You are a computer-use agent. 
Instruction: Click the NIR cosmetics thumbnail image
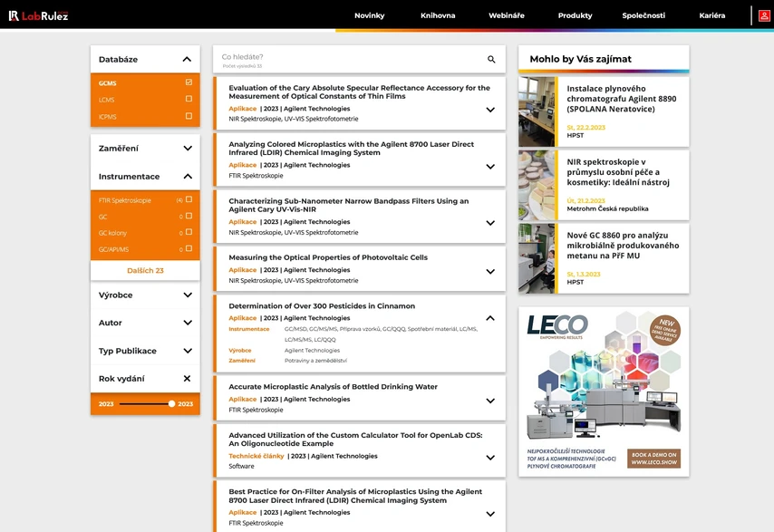(537, 185)
